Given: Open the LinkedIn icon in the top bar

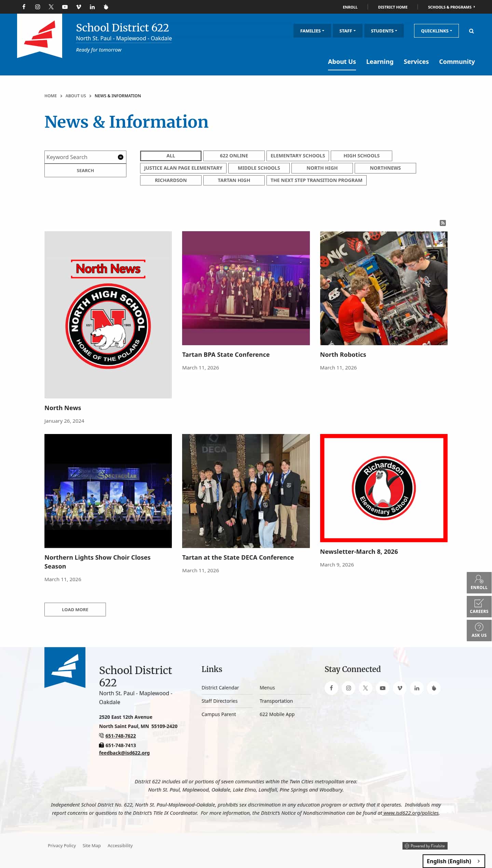Looking at the screenshot, I should (92, 7).
